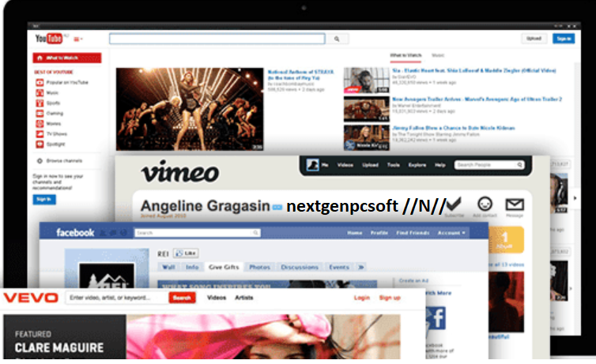Click the blue YouTube Sign in button
Viewport: 596px width, 364px height.
pos(564,39)
